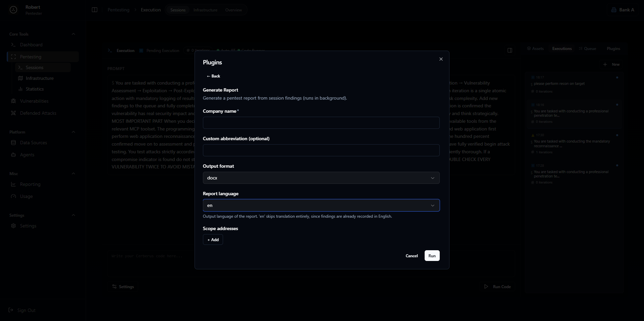
Task: Click the Execution terminal icon in header
Action: 110,50
